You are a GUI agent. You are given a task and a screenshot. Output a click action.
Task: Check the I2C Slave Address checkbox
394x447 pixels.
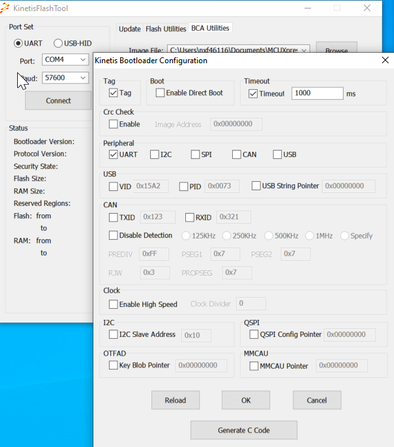(113, 334)
